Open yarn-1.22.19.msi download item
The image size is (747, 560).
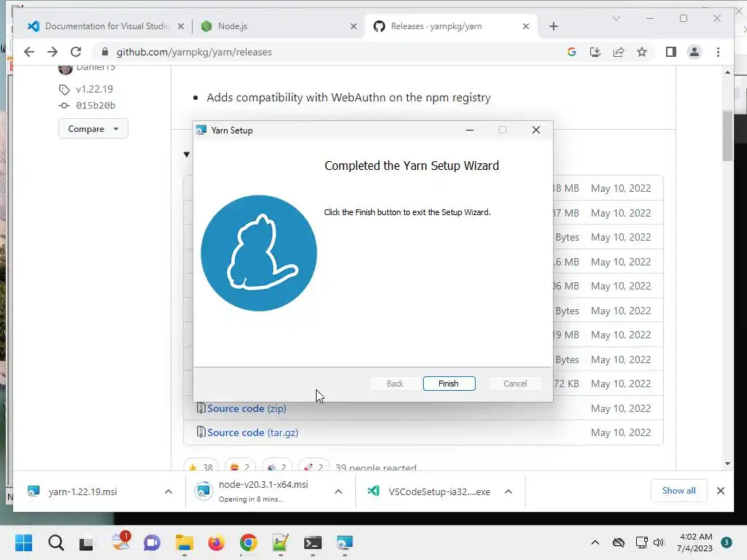click(x=82, y=491)
